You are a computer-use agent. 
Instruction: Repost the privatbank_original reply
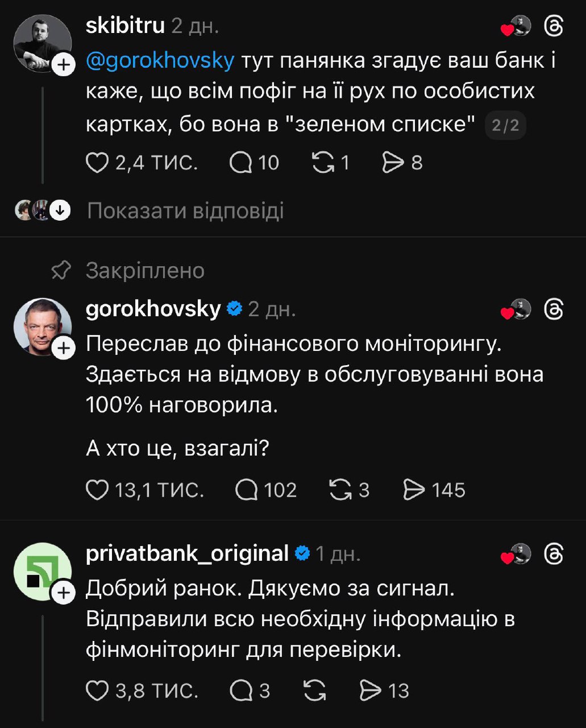click(x=315, y=690)
